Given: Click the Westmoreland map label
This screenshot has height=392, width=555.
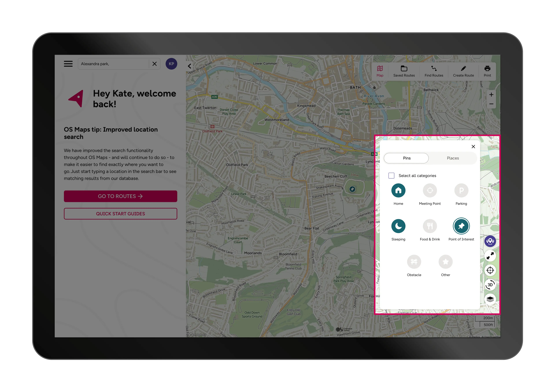Looking at the screenshot, I should [x=276, y=120].
